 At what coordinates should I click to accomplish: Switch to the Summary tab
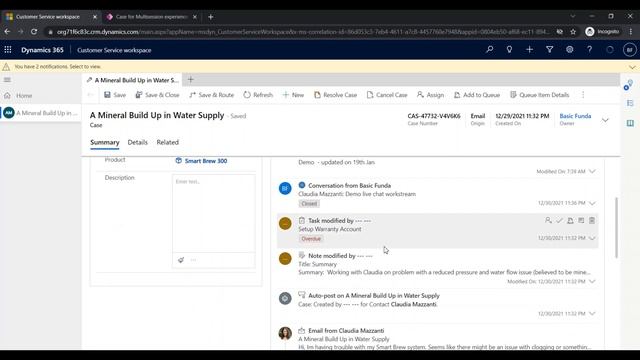(x=104, y=142)
